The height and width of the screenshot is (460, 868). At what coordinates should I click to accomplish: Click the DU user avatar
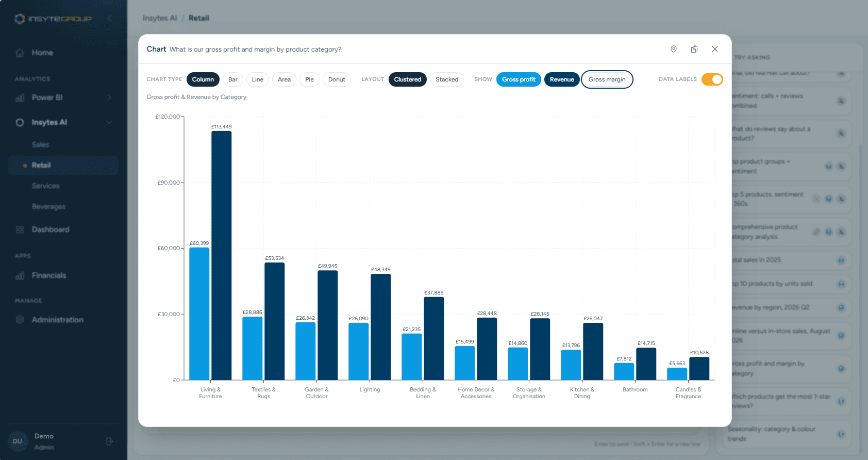click(x=18, y=441)
